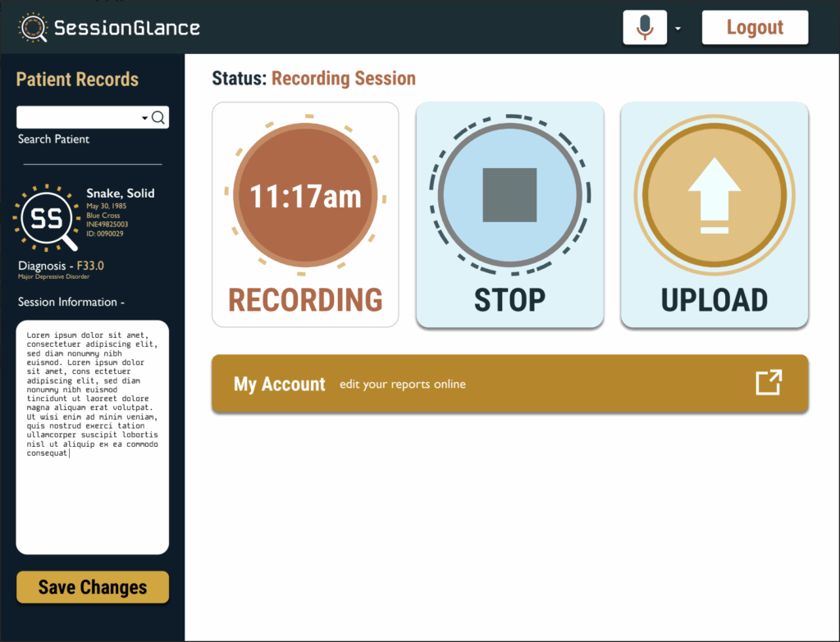The height and width of the screenshot is (642, 840).
Task: Click the microphone icon in the header
Action: 645,28
